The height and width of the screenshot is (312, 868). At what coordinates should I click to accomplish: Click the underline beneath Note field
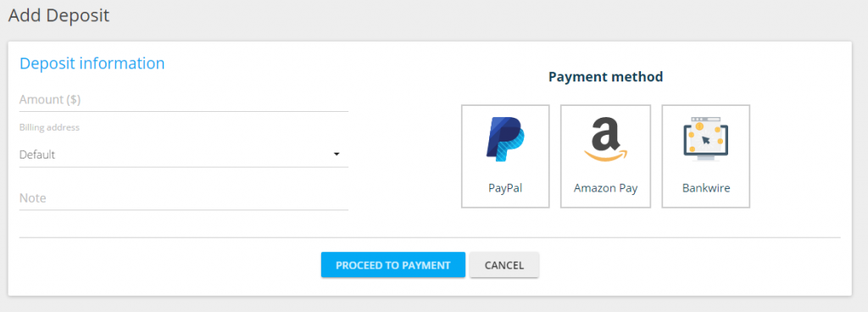[184, 209]
